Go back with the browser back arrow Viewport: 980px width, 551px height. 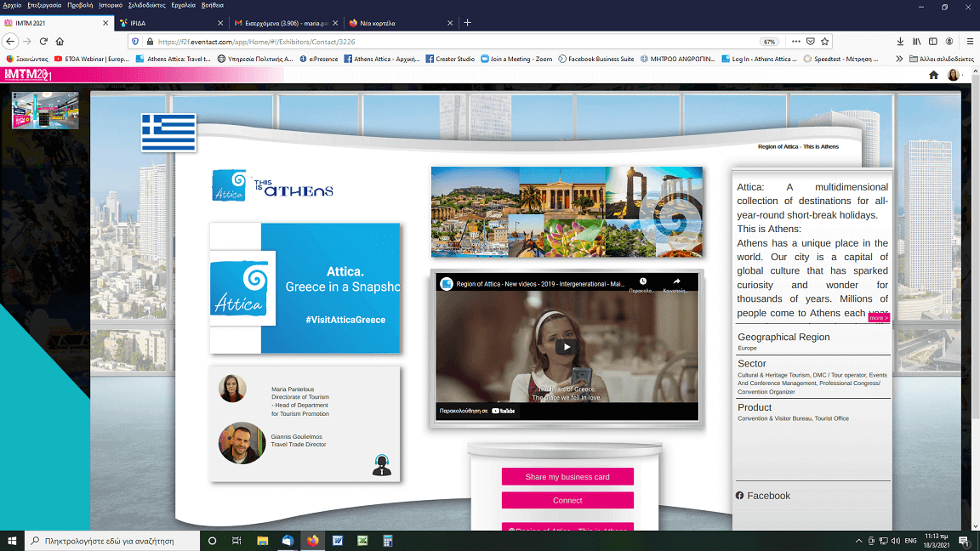[10, 41]
